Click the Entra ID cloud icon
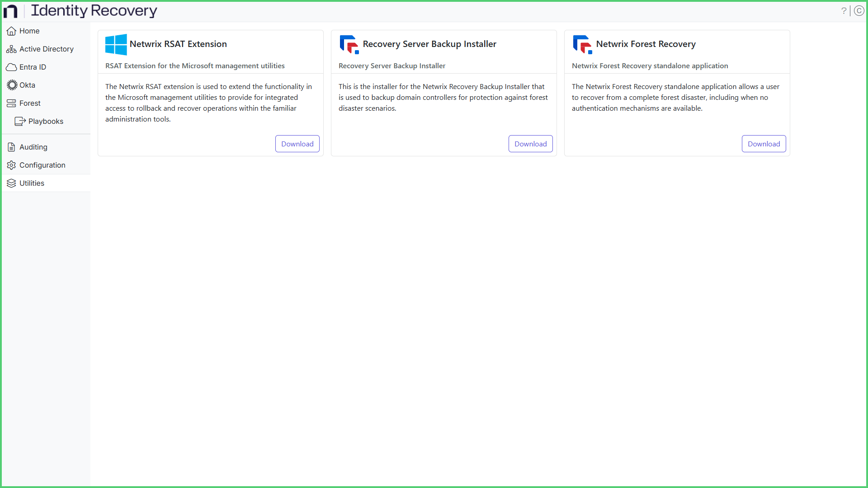The width and height of the screenshot is (868, 488). [11, 67]
